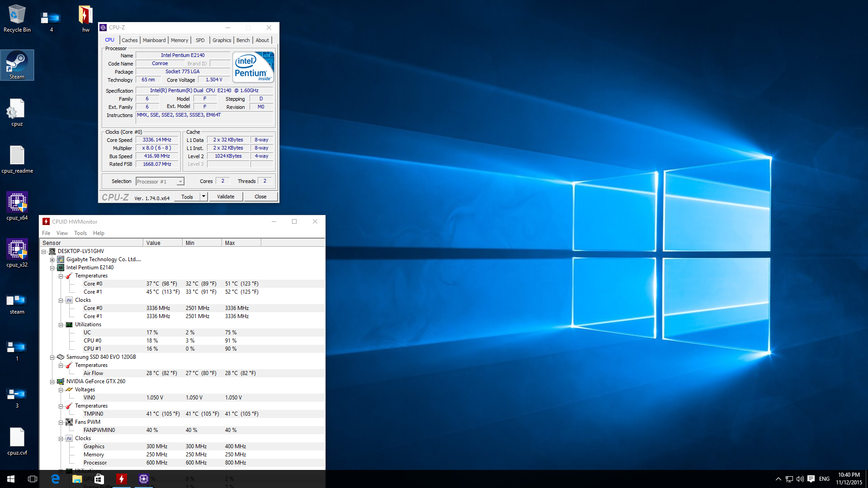
Task: Collapse the CPU Utilizations node
Action: click(61, 325)
